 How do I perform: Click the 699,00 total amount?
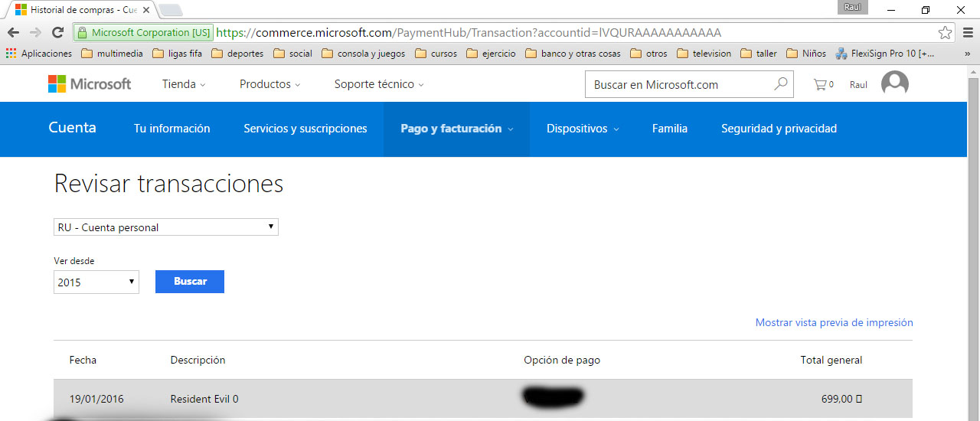841,399
